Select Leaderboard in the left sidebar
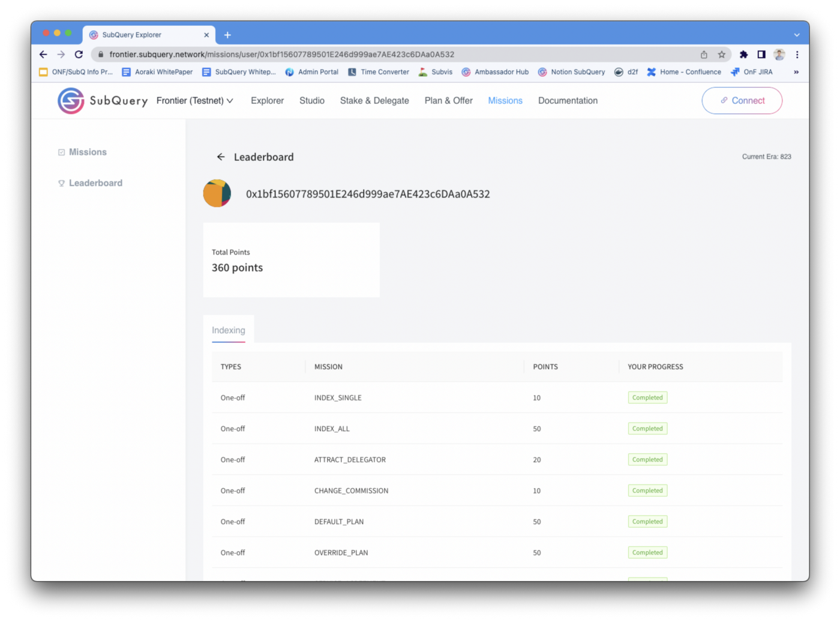The image size is (840, 622). 95,183
